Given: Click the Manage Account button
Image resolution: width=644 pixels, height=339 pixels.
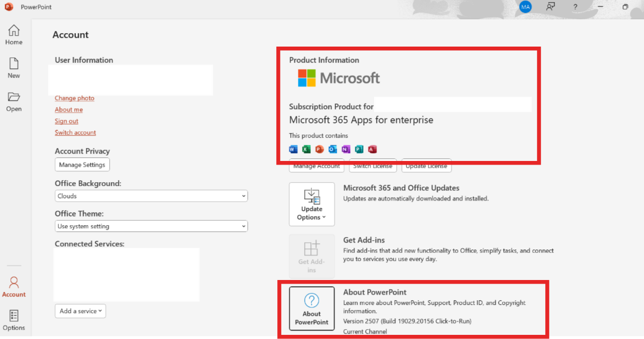Looking at the screenshot, I should point(317,166).
